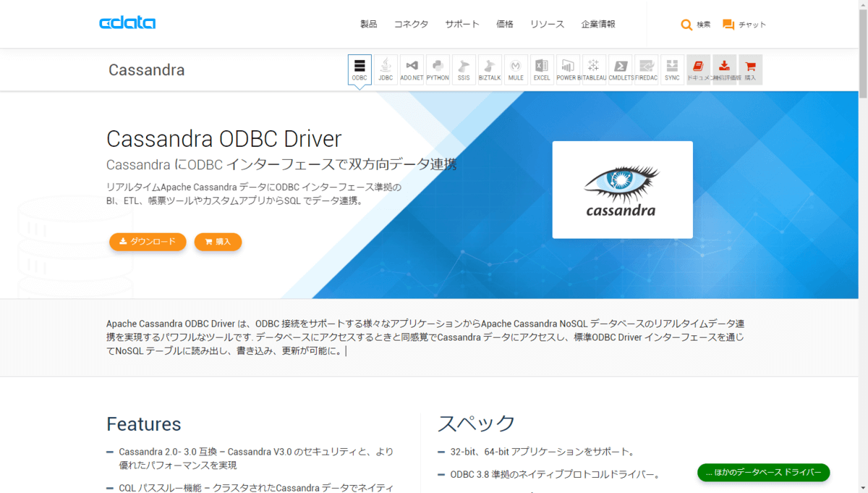Click the CQL パススルー機能 feature line
Image resolution: width=868 pixels, height=493 pixels.
coord(257,488)
